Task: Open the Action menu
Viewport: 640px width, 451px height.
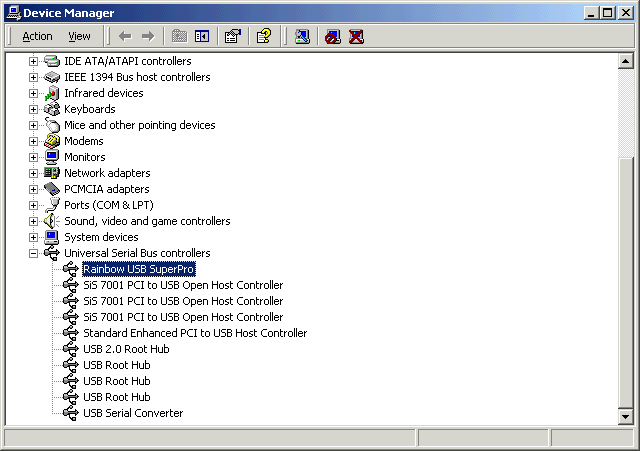Action: point(37,37)
